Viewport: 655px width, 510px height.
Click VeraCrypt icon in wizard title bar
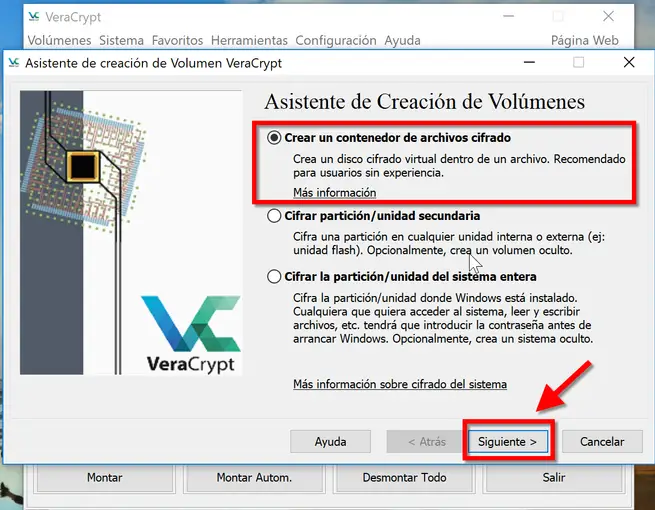coord(14,63)
